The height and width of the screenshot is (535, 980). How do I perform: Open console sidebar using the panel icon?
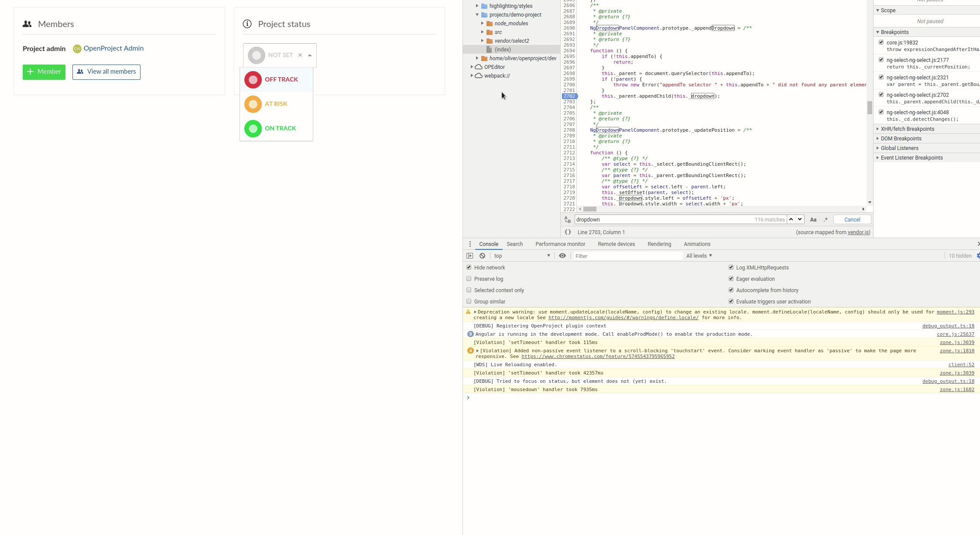470,256
